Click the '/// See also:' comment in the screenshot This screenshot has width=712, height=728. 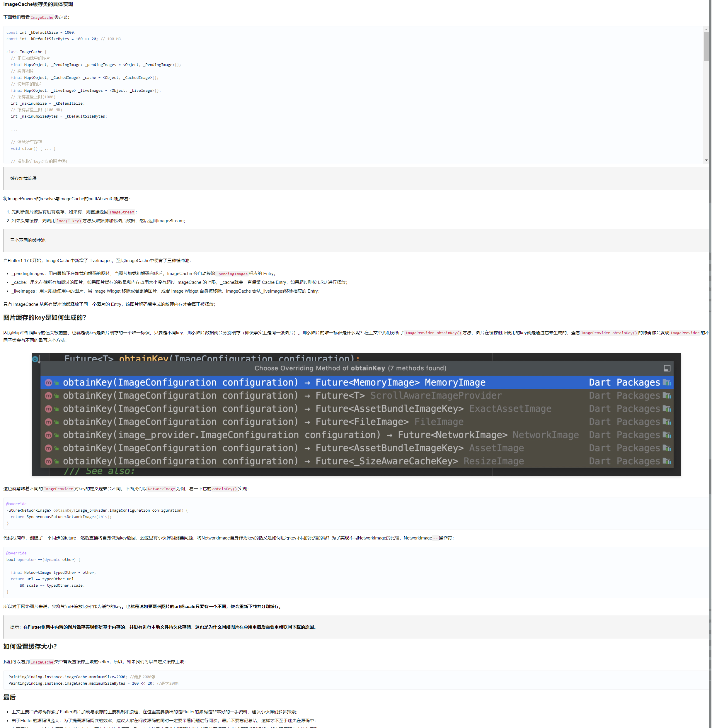(99, 471)
